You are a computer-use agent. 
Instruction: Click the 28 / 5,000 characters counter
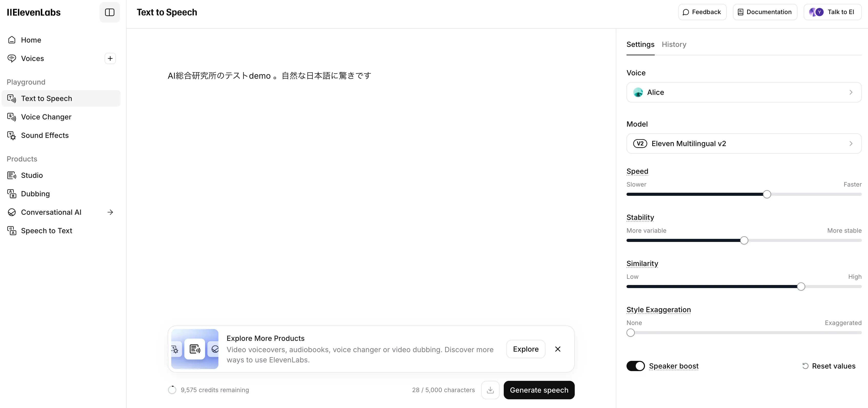point(443,390)
